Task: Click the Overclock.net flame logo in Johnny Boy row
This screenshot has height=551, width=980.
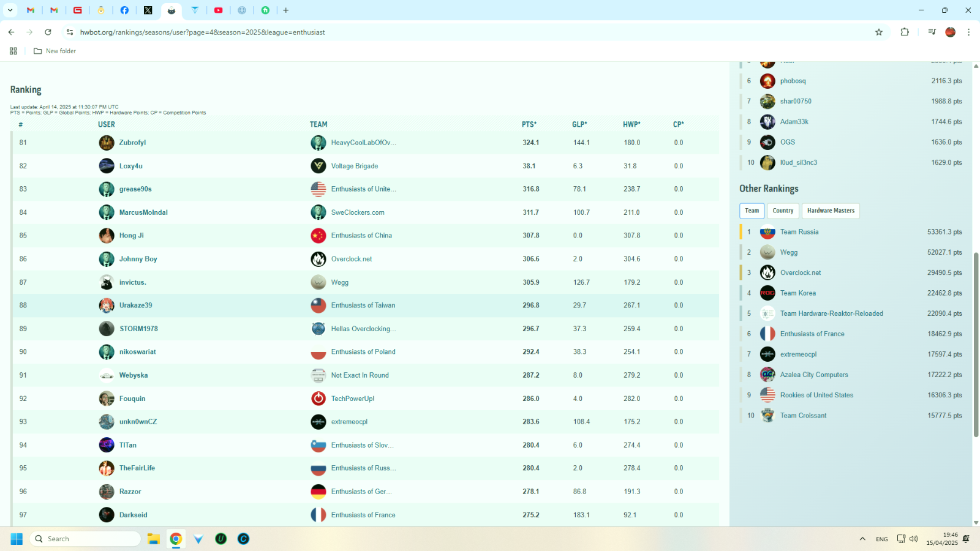Action: pyautogui.click(x=318, y=259)
